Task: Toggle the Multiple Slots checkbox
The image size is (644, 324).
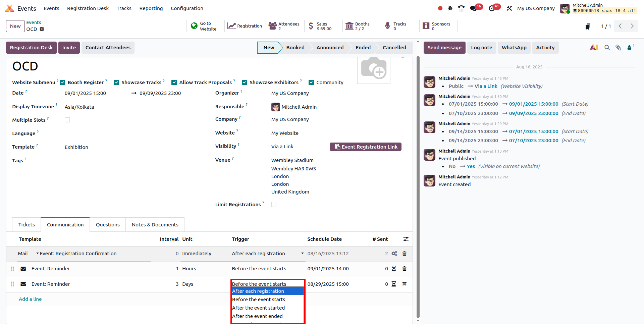Action: [67, 120]
